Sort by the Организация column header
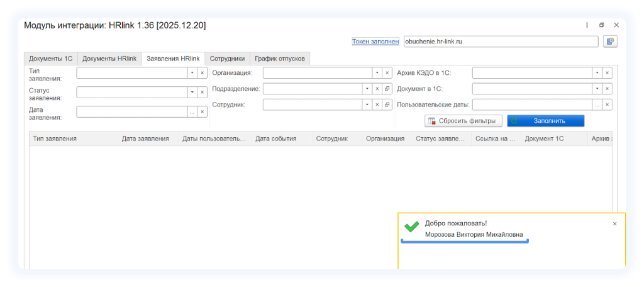 [x=387, y=139]
